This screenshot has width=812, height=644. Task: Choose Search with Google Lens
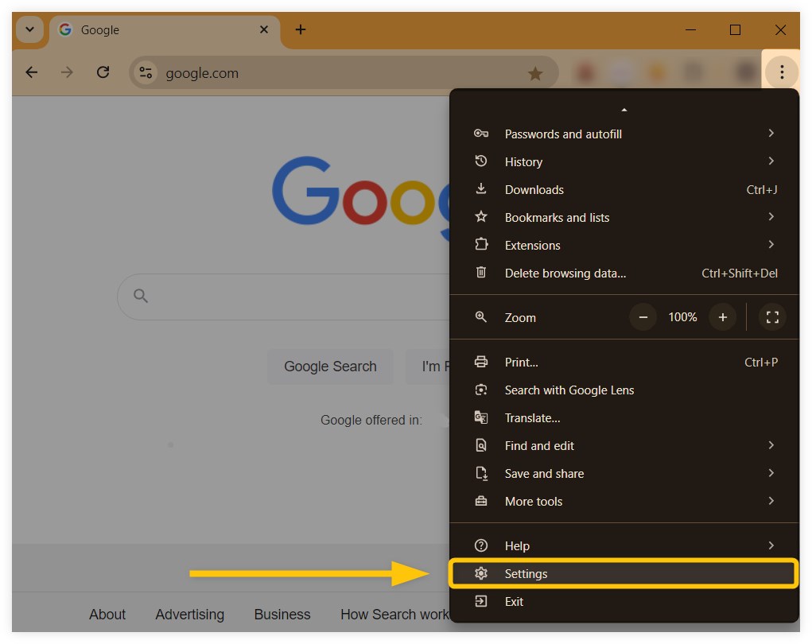[624, 390]
